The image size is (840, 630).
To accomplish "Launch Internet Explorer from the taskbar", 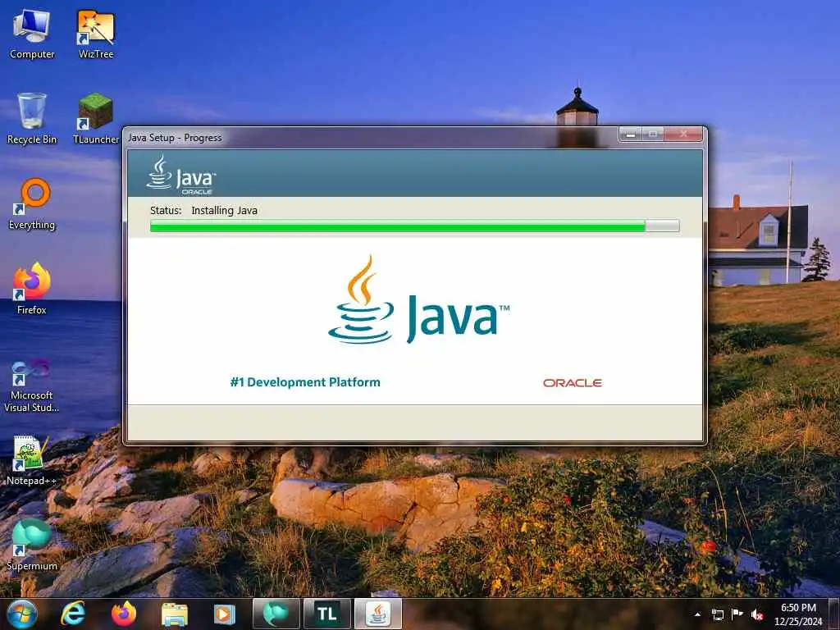I will [73, 614].
